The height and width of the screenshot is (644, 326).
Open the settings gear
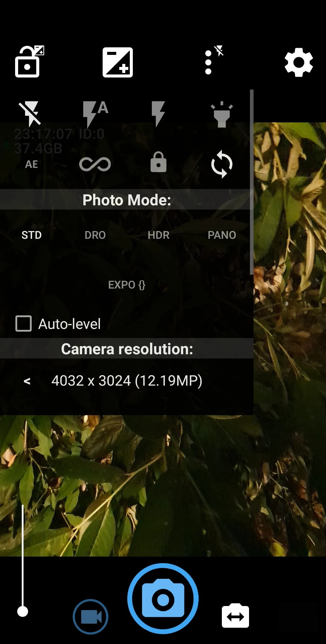coord(299,62)
